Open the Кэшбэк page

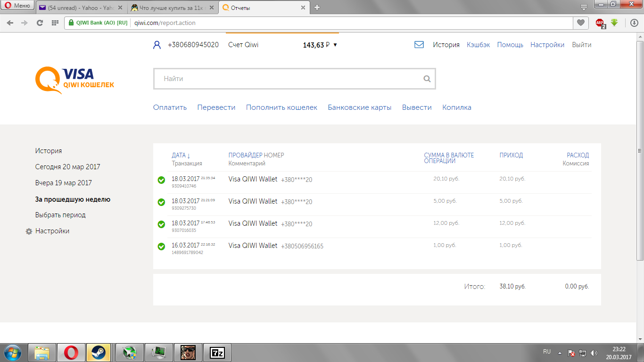point(479,45)
